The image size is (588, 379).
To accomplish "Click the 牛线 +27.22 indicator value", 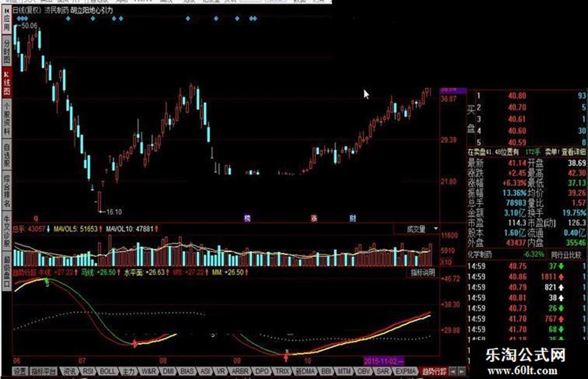I will tap(58, 272).
